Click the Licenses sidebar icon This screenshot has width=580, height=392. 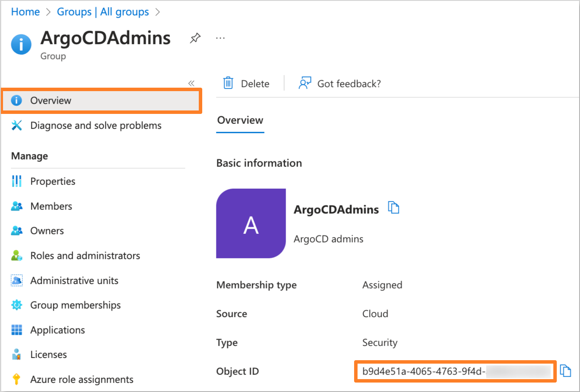(16, 354)
